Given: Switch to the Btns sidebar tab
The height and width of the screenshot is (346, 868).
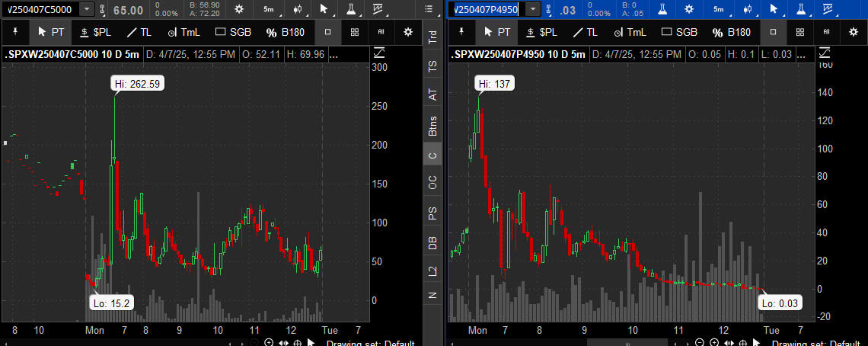Looking at the screenshot, I should coord(432,125).
